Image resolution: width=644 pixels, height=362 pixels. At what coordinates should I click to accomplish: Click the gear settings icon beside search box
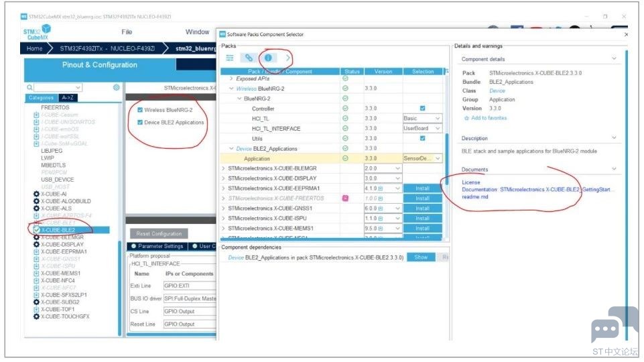point(116,88)
